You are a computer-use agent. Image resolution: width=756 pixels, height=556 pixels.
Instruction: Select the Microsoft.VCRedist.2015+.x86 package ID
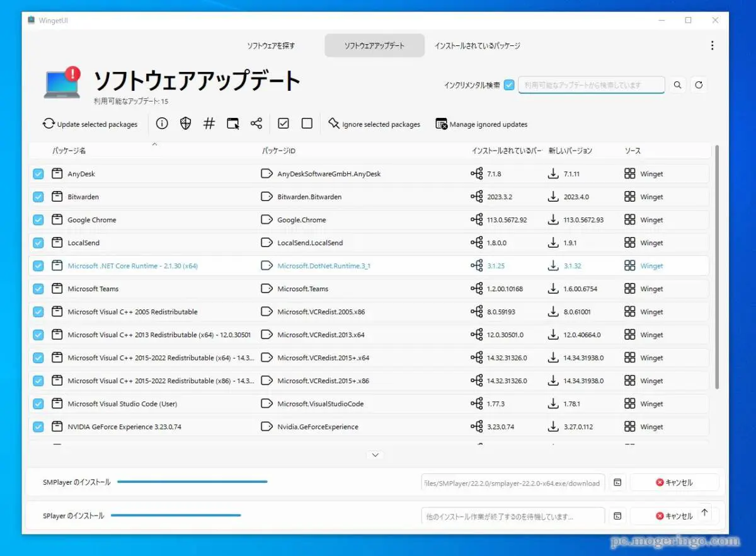click(x=323, y=381)
